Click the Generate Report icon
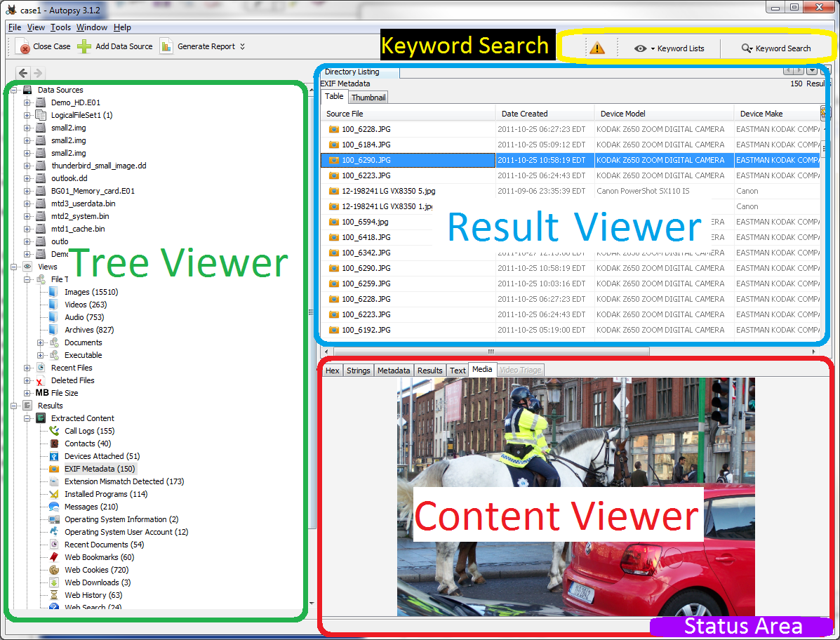The width and height of the screenshot is (840, 640). pyautogui.click(x=166, y=46)
